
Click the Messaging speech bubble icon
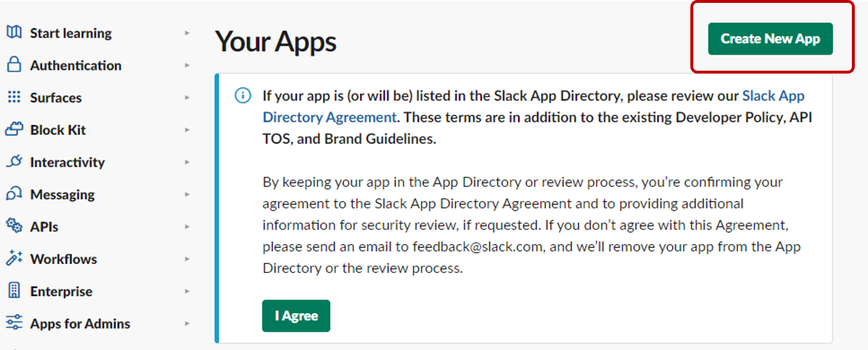[14, 194]
